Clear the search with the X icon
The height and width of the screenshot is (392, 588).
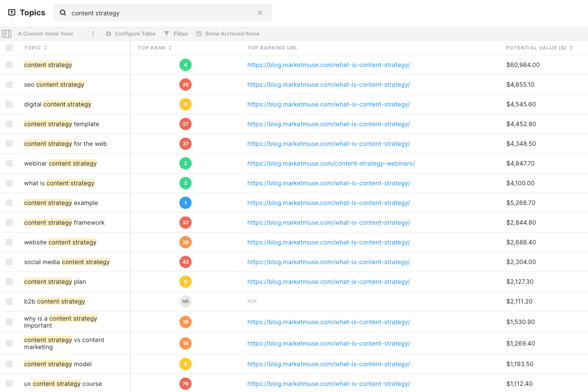point(260,13)
